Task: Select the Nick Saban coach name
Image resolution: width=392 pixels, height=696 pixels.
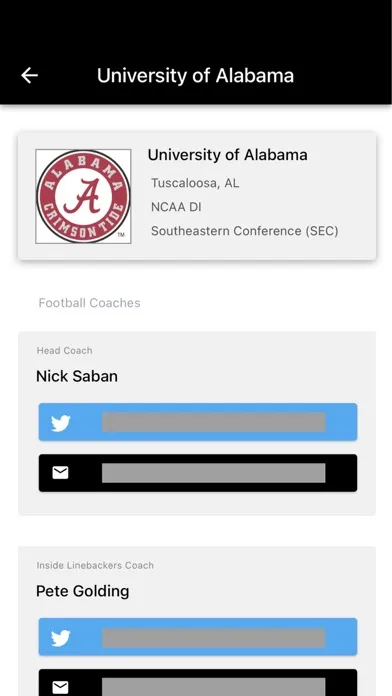Action: [x=77, y=376]
